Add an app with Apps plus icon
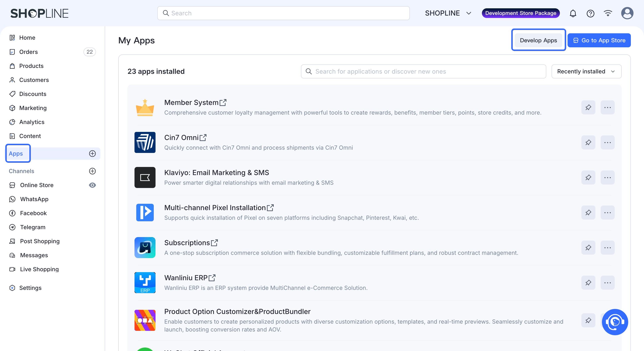 point(92,154)
